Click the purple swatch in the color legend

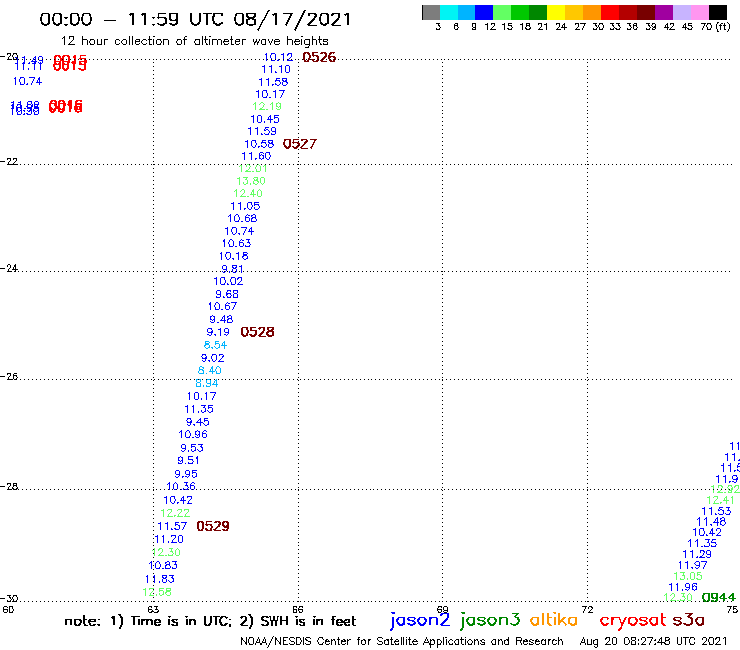pyautogui.click(x=664, y=12)
